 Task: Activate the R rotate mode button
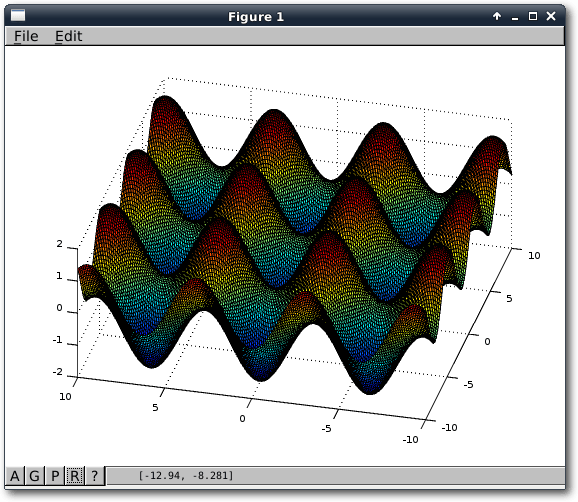coord(75,476)
